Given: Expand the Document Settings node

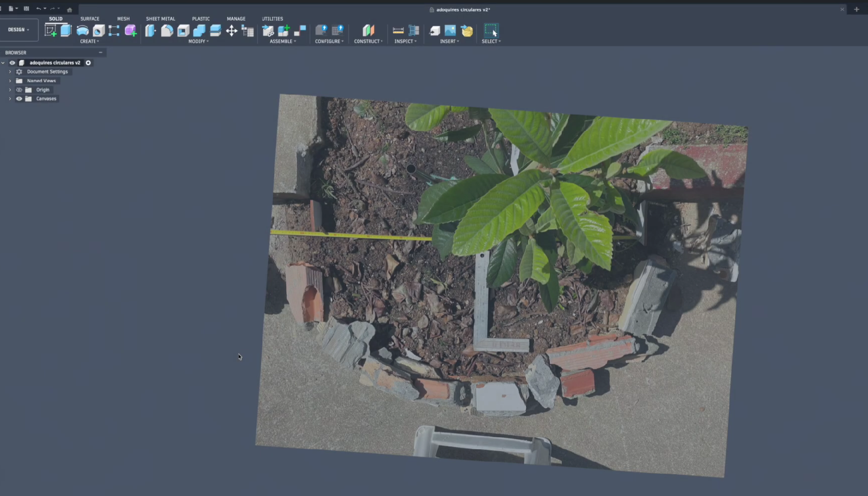Looking at the screenshot, I should click(10, 72).
